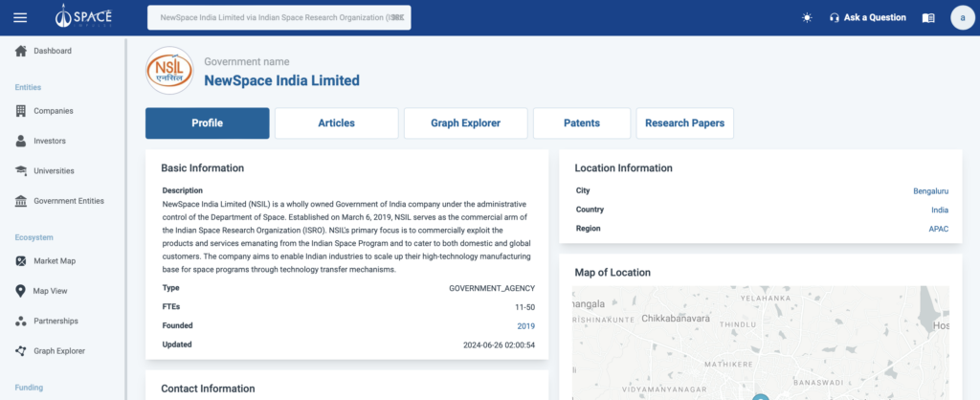Click the headset icon beside Ask a Question
The image size is (980, 400).
pyautogui.click(x=834, y=17)
